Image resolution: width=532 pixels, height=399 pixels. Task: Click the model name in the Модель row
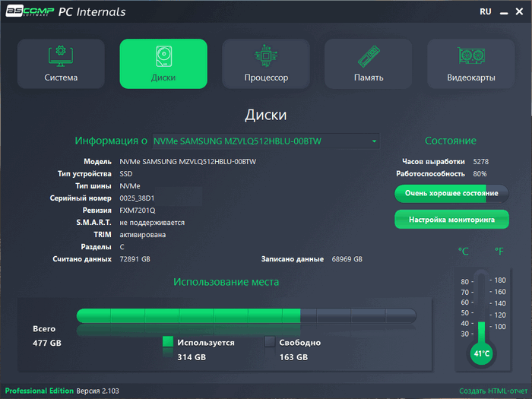[x=188, y=161]
